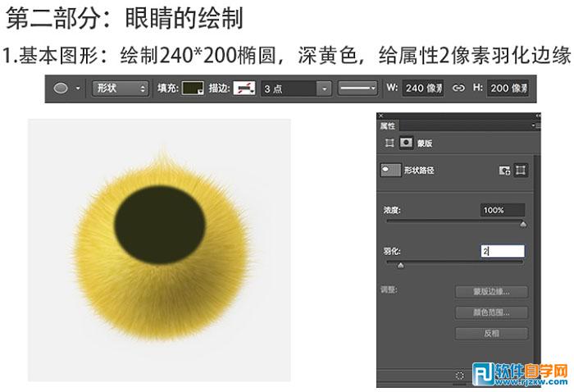The image size is (574, 392).
Task: Click the H height field 200 像素
Action: coord(508,89)
